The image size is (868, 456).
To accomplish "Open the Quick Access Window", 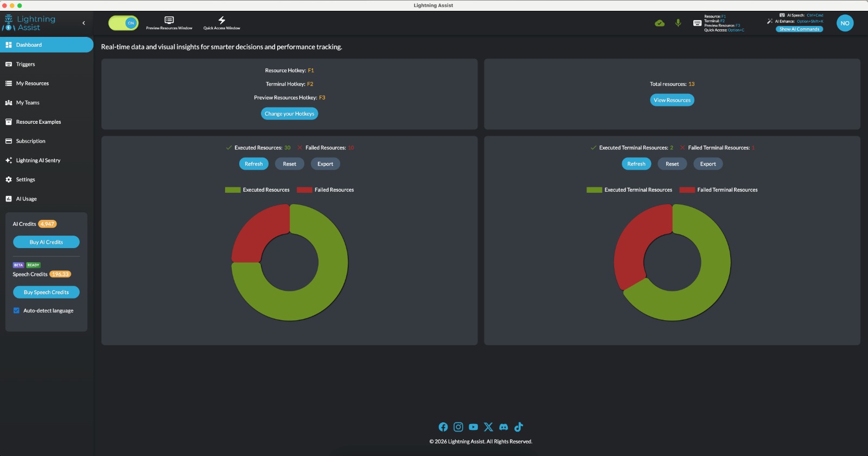I will [x=221, y=23].
